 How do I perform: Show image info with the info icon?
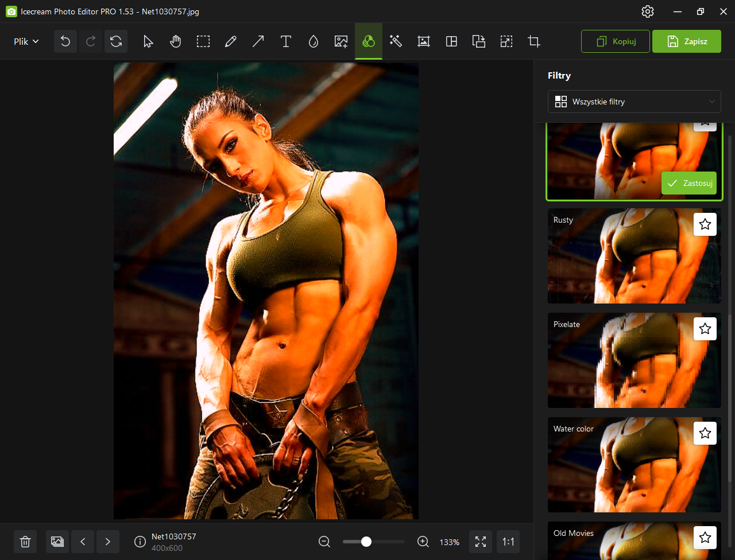(x=140, y=542)
